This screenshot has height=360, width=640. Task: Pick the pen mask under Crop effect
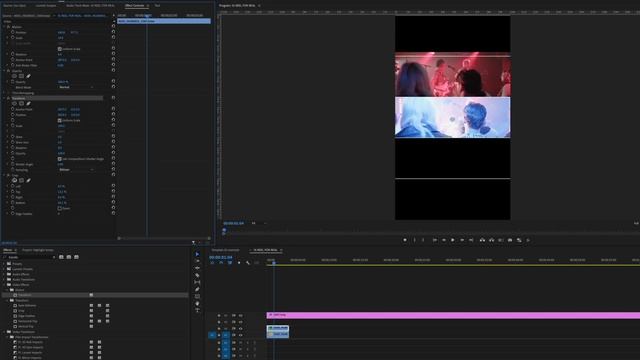coord(28,180)
